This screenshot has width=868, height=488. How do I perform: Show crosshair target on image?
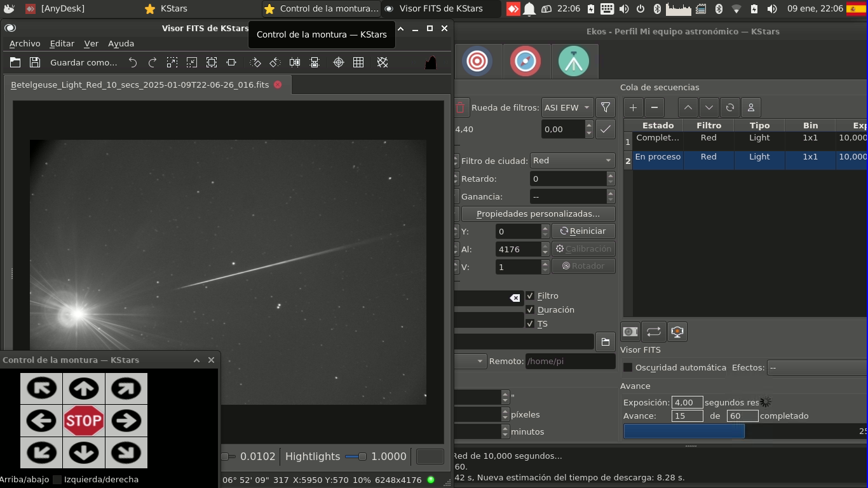[x=339, y=62]
